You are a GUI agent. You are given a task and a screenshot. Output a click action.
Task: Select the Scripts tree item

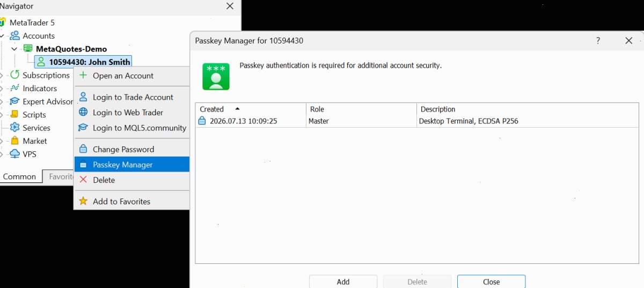click(x=34, y=115)
